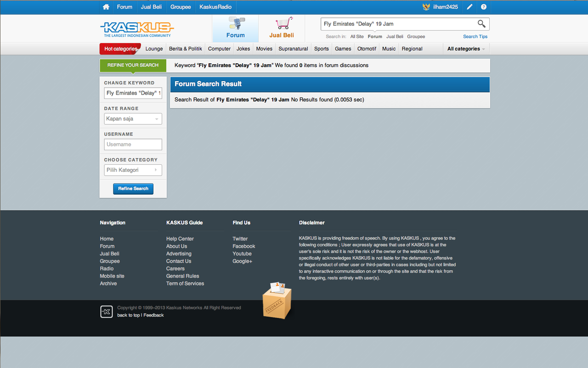Open the Advertising link
Viewport: 588px width, 368px height.
tap(179, 254)
